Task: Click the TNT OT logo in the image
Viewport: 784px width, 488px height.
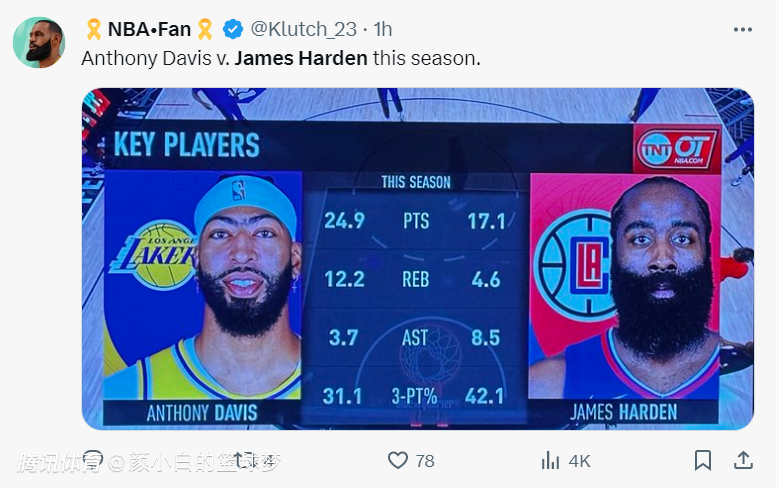Action: 678,149
